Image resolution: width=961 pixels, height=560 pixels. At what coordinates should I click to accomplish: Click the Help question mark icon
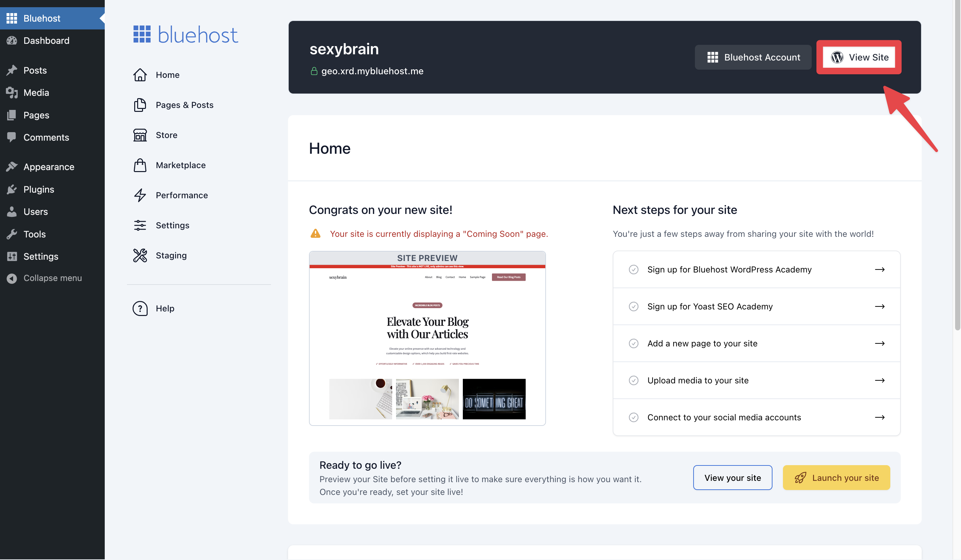(140, 308)
